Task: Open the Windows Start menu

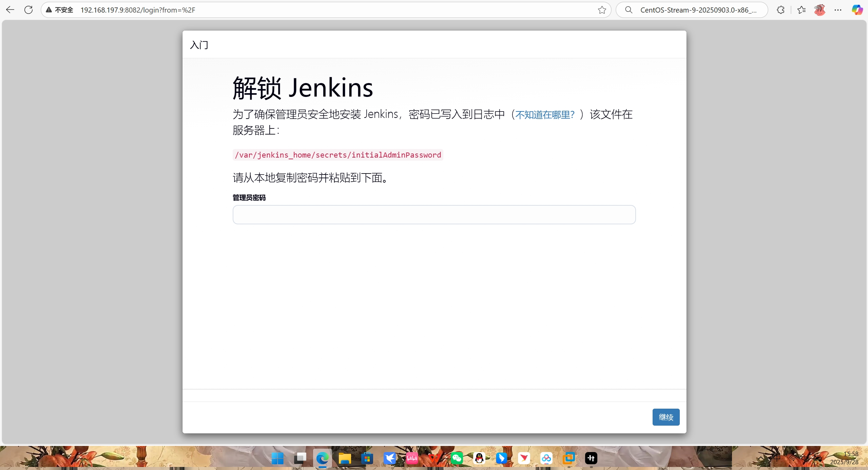Action: [277, 458]
